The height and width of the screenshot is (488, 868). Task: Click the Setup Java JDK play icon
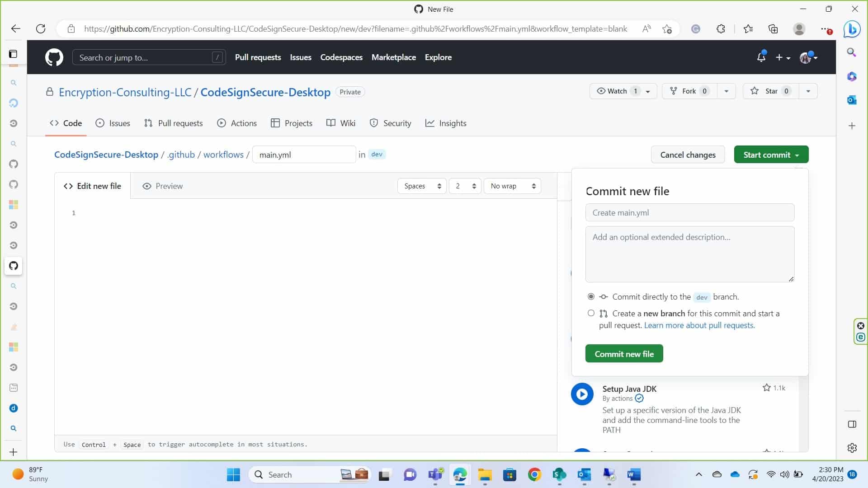click(582, 394)
